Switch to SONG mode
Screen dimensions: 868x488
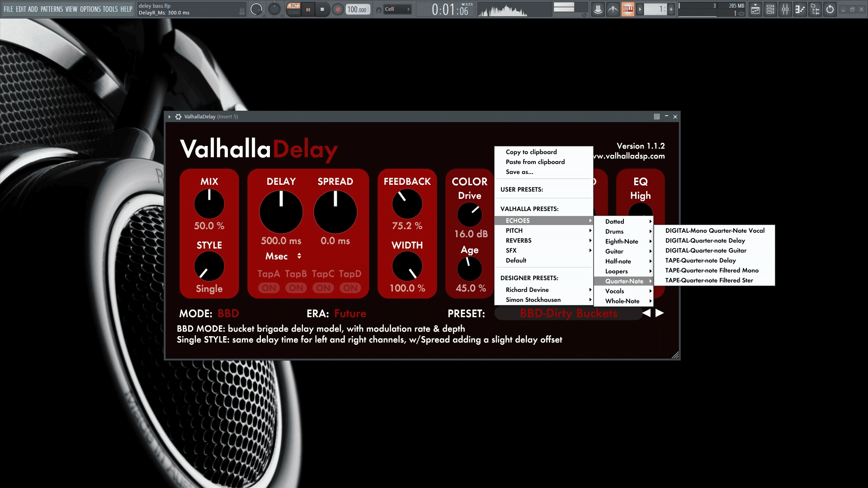click(x=294, y=12)
